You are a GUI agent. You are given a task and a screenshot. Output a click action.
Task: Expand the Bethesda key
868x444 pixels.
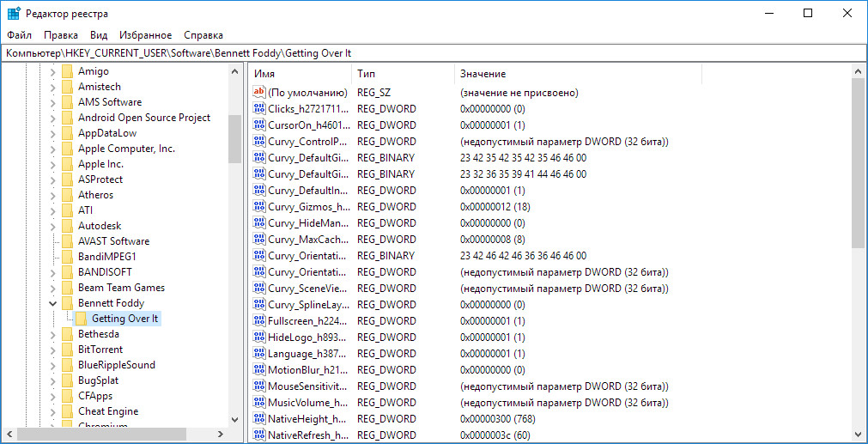(x=53, y=334)
